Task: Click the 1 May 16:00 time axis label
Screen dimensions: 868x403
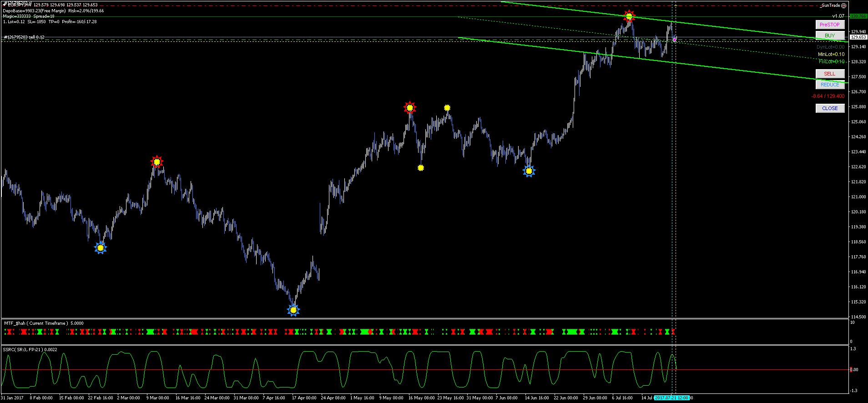Action: pos(362,398)
